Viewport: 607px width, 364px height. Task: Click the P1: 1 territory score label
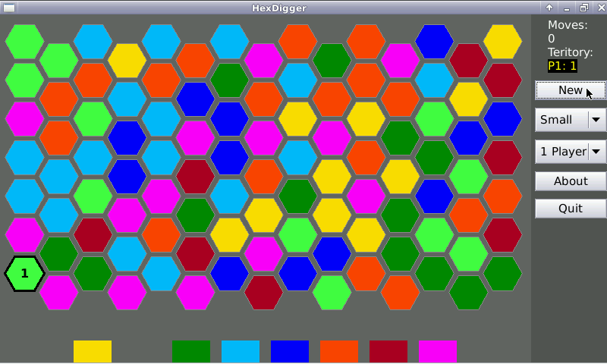[562, 66]
